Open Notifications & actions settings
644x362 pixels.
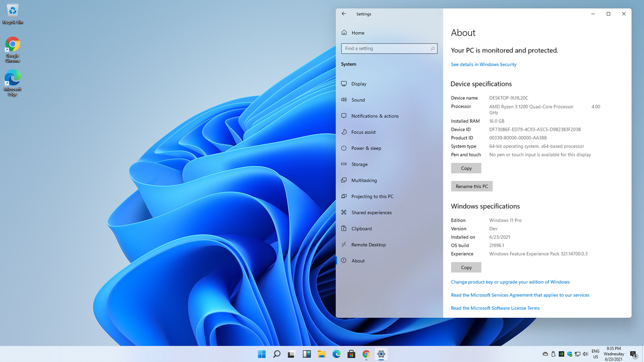click(x=389, y=116)
